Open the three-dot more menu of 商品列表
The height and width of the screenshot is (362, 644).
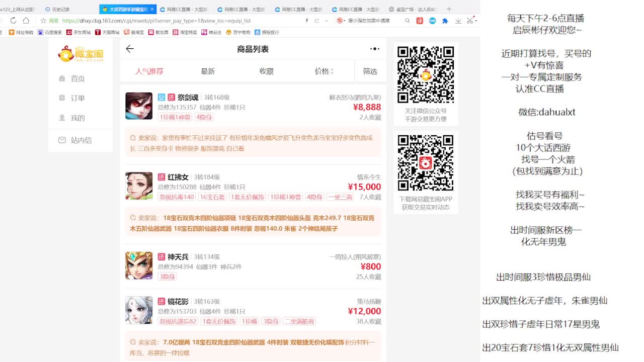point(374,49)
